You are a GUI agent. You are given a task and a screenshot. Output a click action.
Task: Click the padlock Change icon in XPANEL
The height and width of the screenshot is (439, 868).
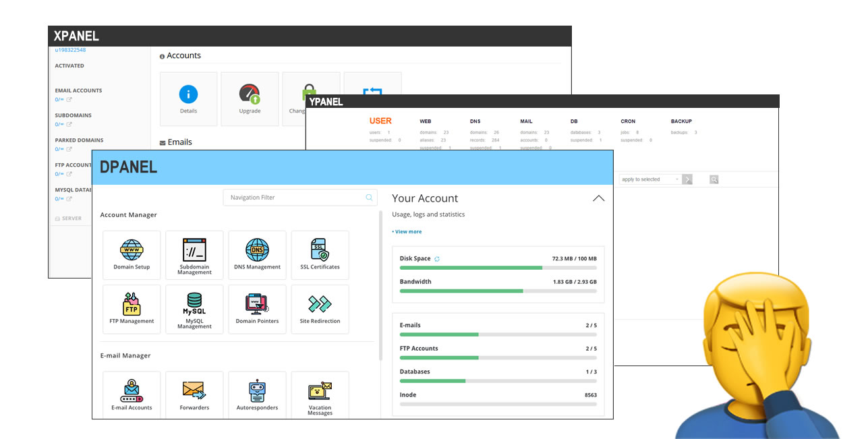click(309, 92)
